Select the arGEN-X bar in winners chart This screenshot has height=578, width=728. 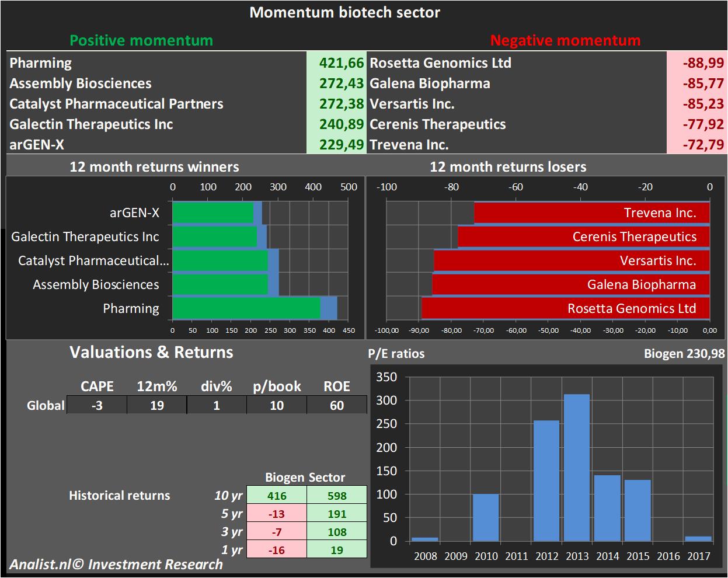pos(213,213)
